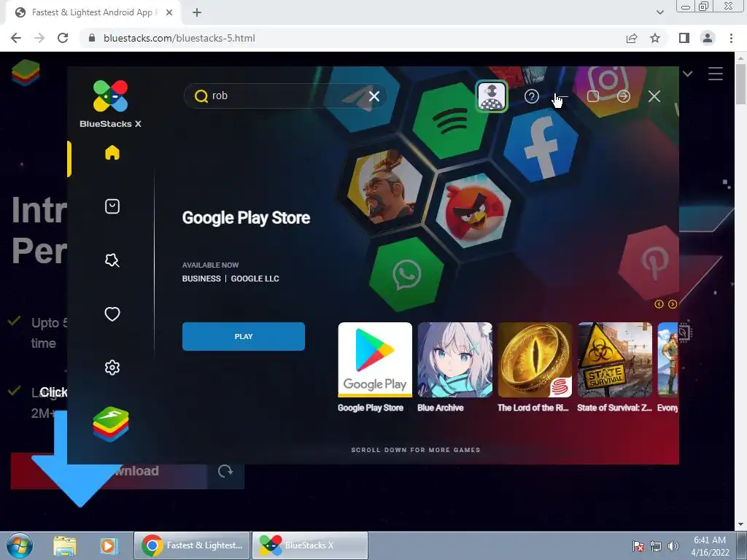Launch BlueStacks app player icon in sidebar
This screenshot has width=747, height=560.
pyautogui.click(x=111, y=424)
